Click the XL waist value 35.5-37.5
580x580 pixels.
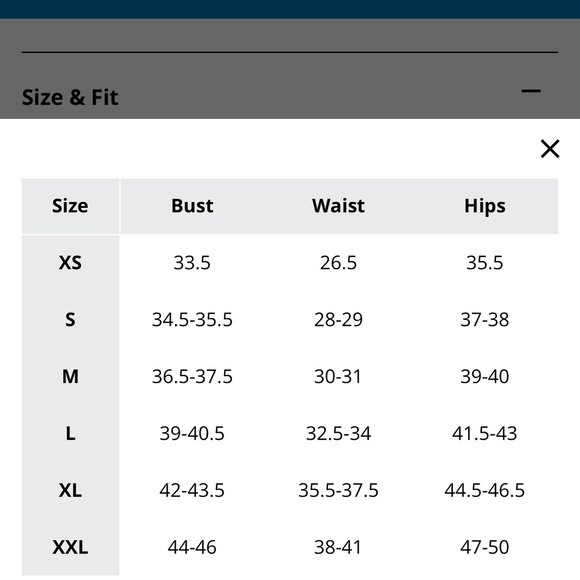(338, 490)
